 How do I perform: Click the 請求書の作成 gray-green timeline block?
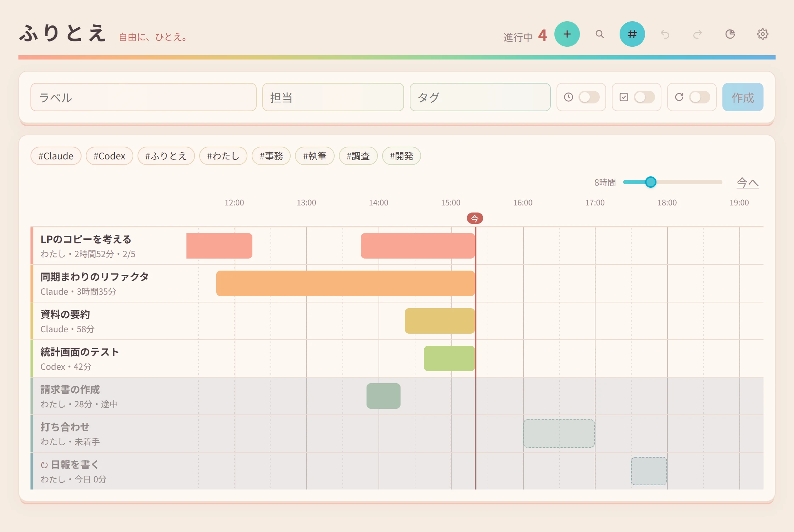click(x=384, y=396)
